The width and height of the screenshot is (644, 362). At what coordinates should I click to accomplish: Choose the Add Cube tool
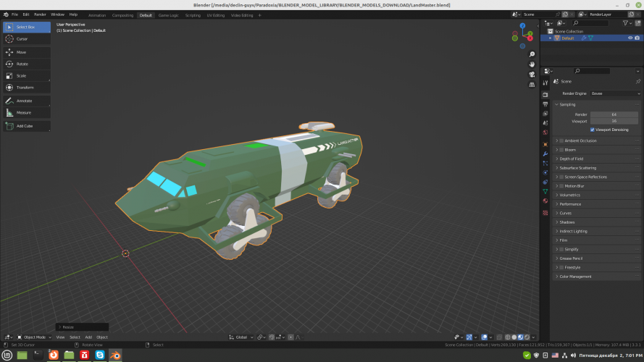[x=26, y=125]
